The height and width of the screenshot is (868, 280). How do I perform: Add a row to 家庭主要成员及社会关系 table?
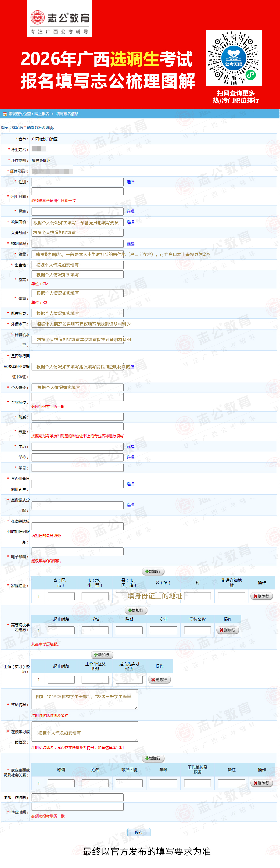pos(153,759)
